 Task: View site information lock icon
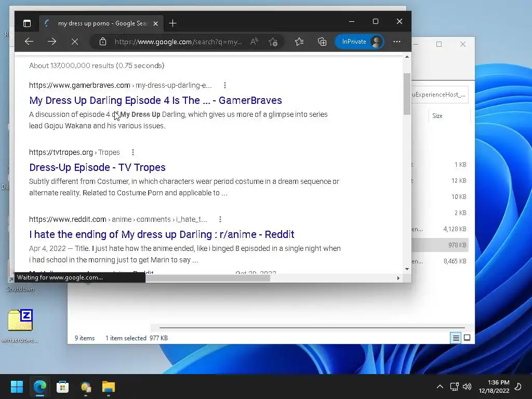pyautogui.click(x=103, y=42)
